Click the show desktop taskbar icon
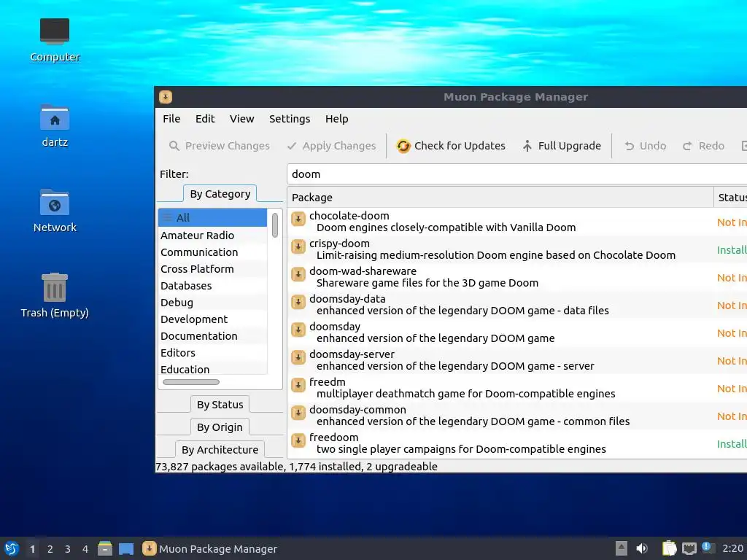This screenshot has height=560, width=747. [x=126, y=549]
